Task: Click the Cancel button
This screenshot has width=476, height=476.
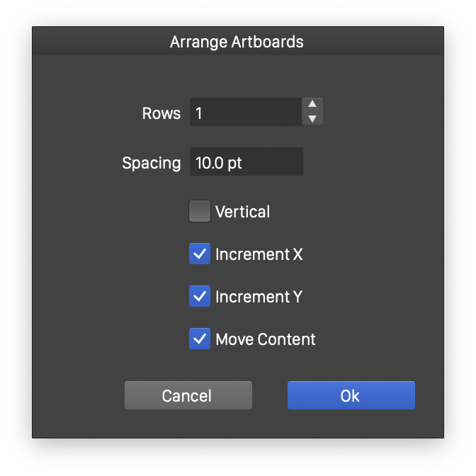Action: pyautogui.click(x=188, y=396)
